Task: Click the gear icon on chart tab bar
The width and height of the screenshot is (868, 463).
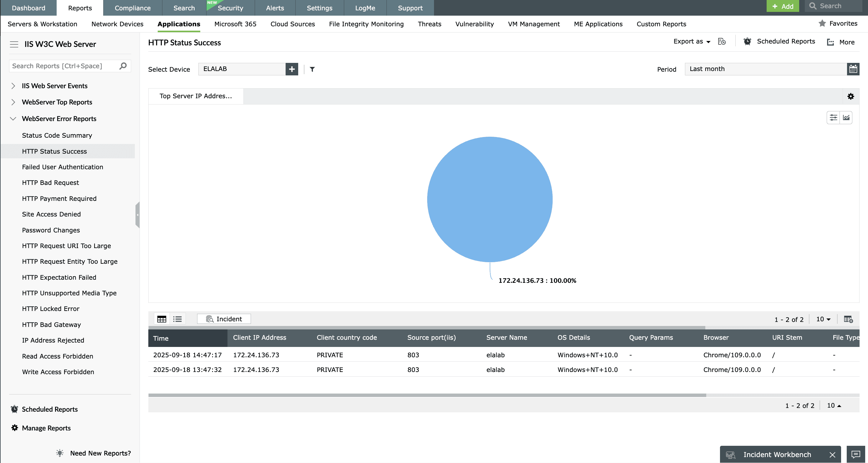Action: [x=850, y=96]
